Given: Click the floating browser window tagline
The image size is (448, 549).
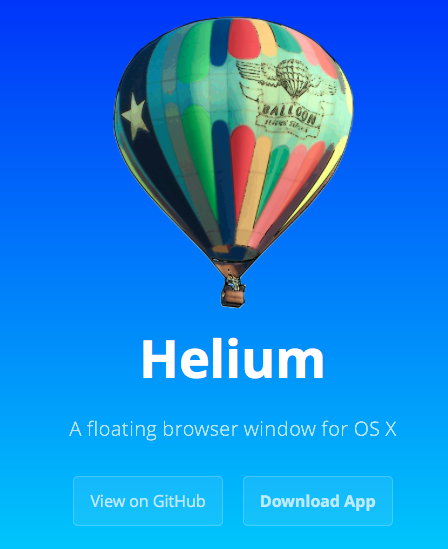Looking at the screenshot, I should [233, 429].
